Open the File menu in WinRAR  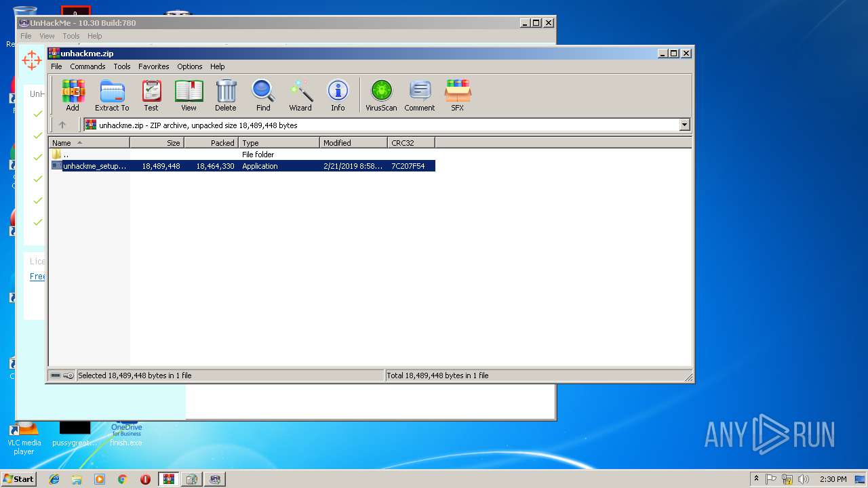click(x=56, y=66)
